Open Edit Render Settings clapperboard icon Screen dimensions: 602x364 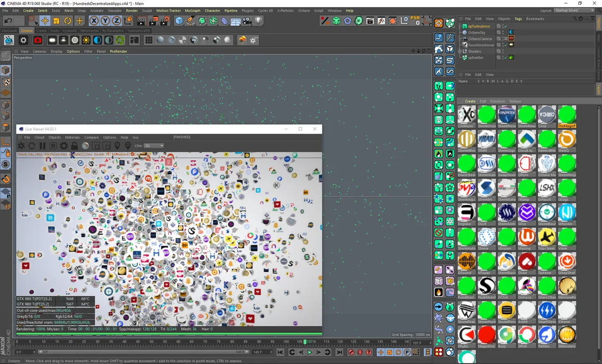click(x=164, y=21)
